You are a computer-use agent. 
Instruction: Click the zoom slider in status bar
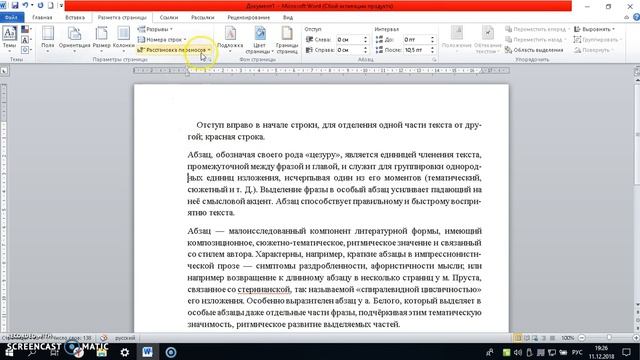pos(609,338)
